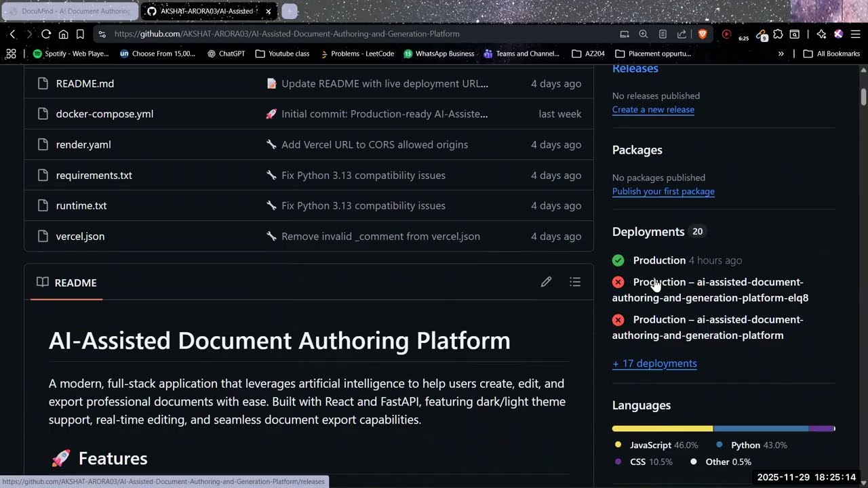Open requirements.txt file
The width and height of the screenshot is (868, 488).
(94, 175)
